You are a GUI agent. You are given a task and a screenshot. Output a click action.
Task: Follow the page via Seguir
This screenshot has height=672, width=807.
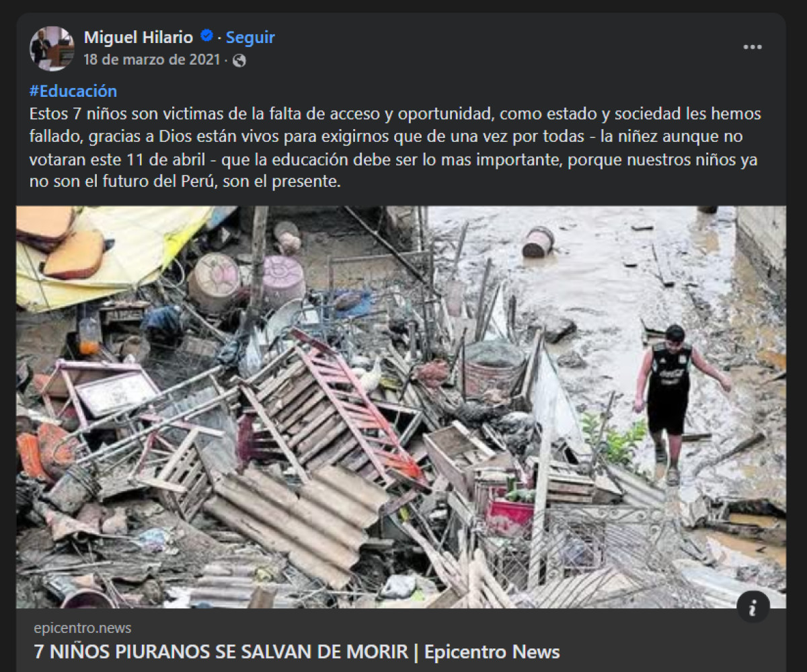click(250, 37)
